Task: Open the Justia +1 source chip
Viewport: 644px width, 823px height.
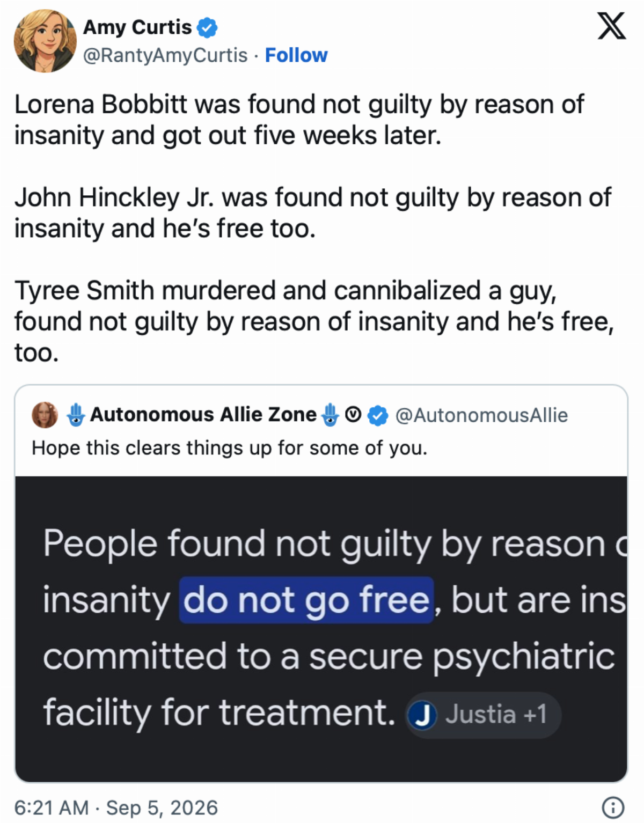Action: [484, 715]
